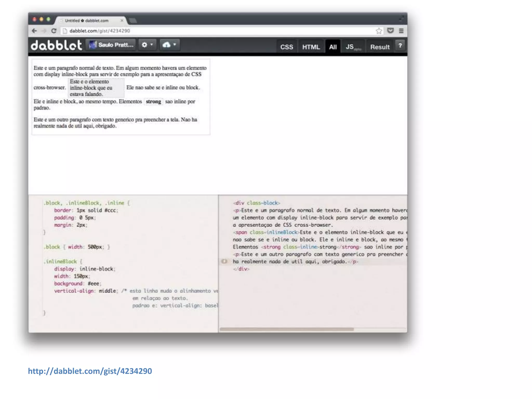Screen dimensions: 532x399
Task: Click the browser forward arrow
Action: (44, 31)
